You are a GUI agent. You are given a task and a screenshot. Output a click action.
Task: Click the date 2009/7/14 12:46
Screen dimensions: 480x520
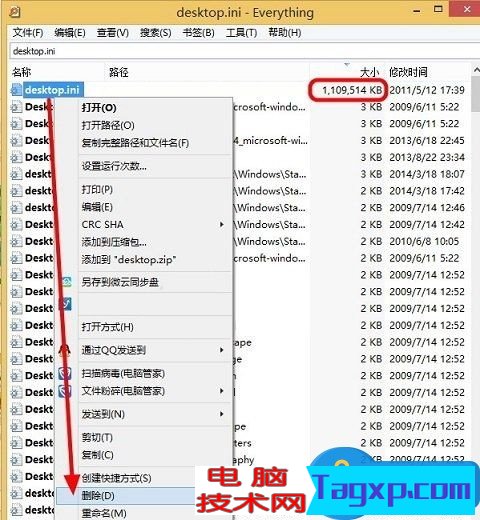[x=427, y=208]
